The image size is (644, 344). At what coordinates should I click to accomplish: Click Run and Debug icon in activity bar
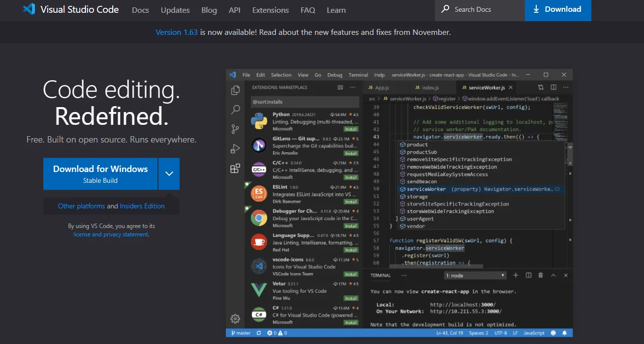tap(235, 149)
